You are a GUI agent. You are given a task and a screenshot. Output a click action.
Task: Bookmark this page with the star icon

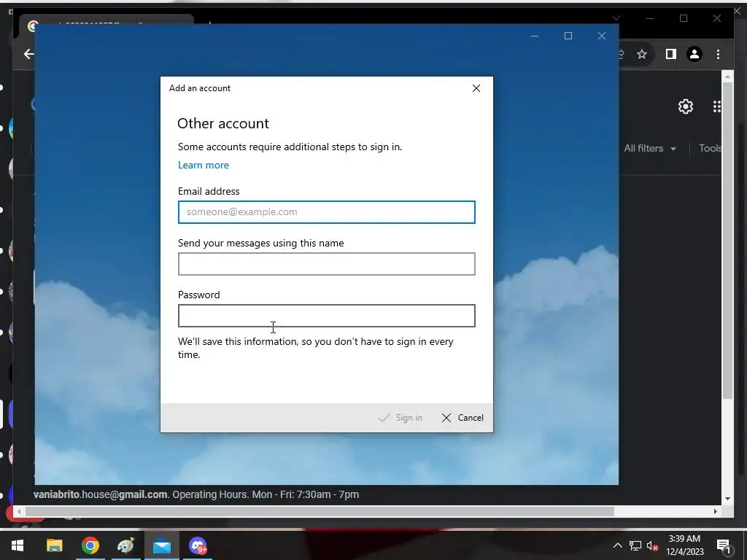pyautogui.click(x=642, y=54)
